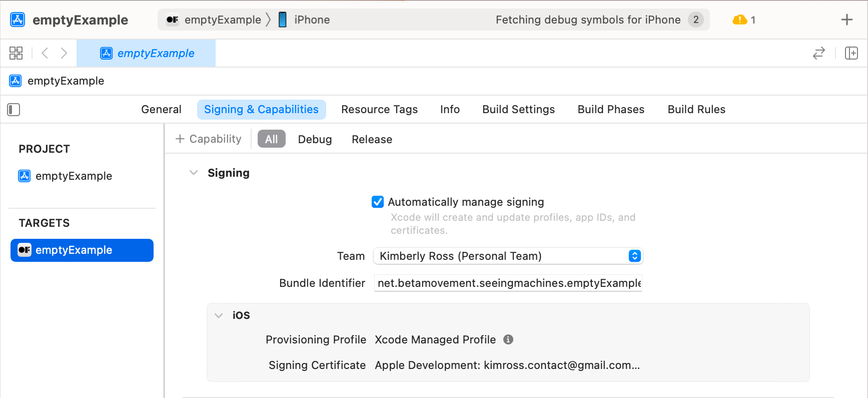
Task: Add an editor pane on the right
Action: click(851, 53)
